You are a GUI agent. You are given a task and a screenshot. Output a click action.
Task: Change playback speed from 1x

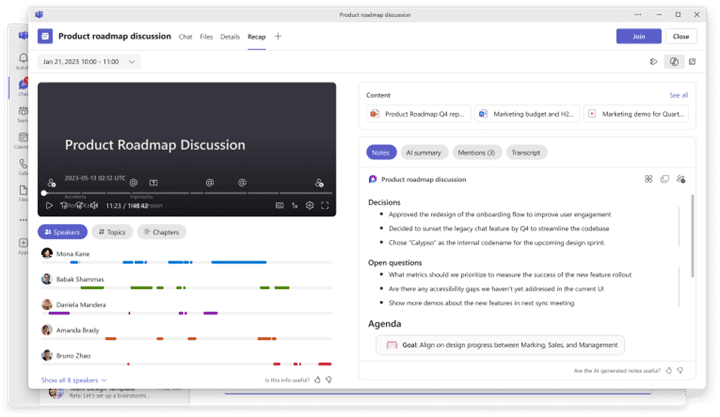tap(295, 205)
